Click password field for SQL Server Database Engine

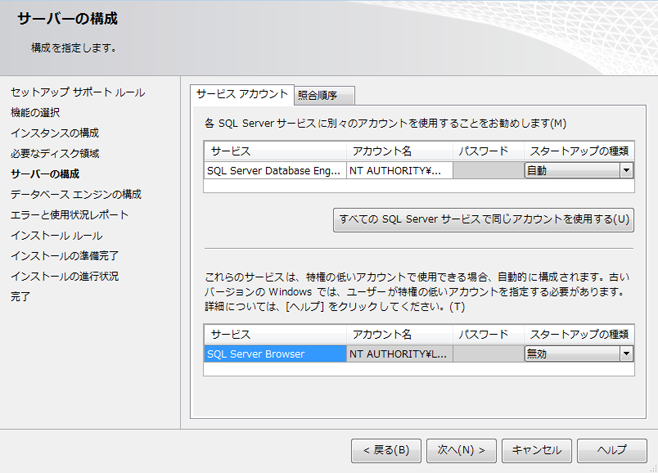pyautogui.click(x=488, y=170)
